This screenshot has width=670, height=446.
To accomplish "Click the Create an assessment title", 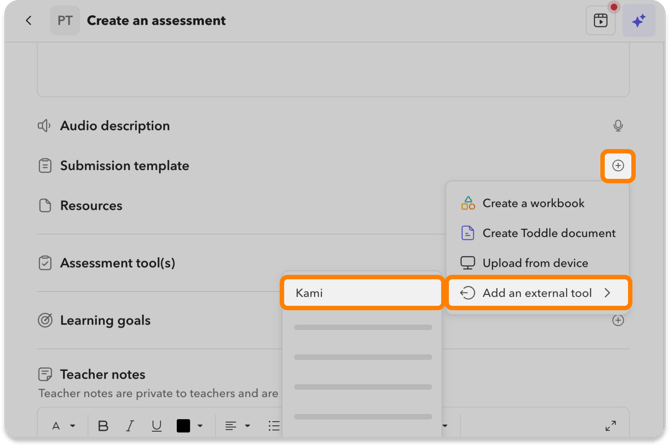I will tap(156, 21).
